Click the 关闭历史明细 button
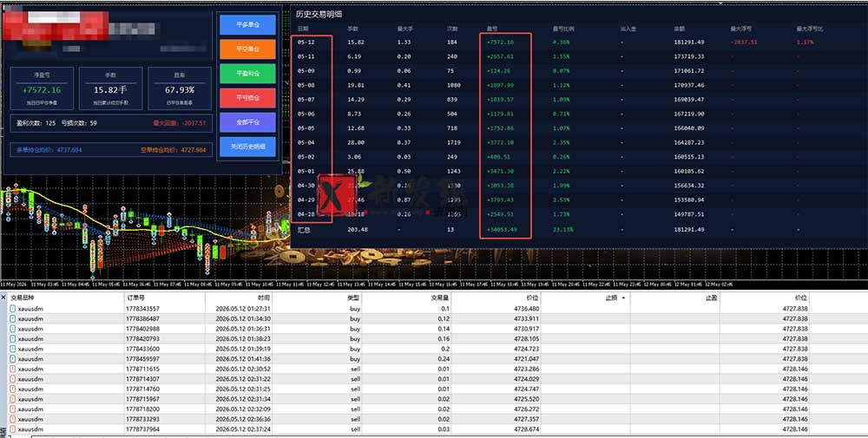Screen dimensions: 868x438 (247, 147)
